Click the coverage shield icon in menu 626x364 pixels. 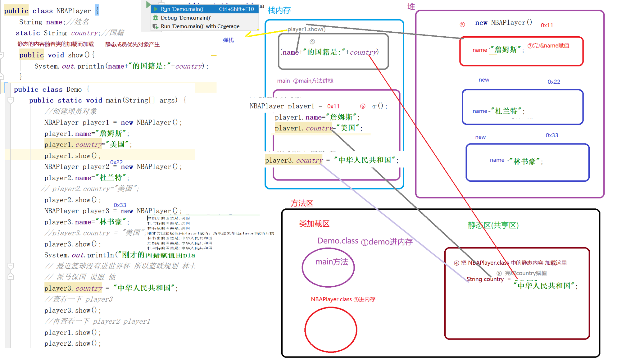[x=156, y=26]
